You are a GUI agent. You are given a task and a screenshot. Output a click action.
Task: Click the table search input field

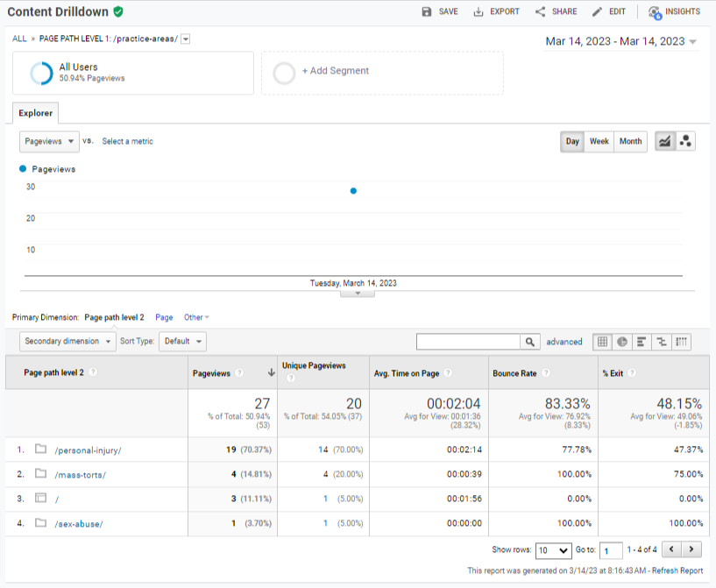point(468,342)
